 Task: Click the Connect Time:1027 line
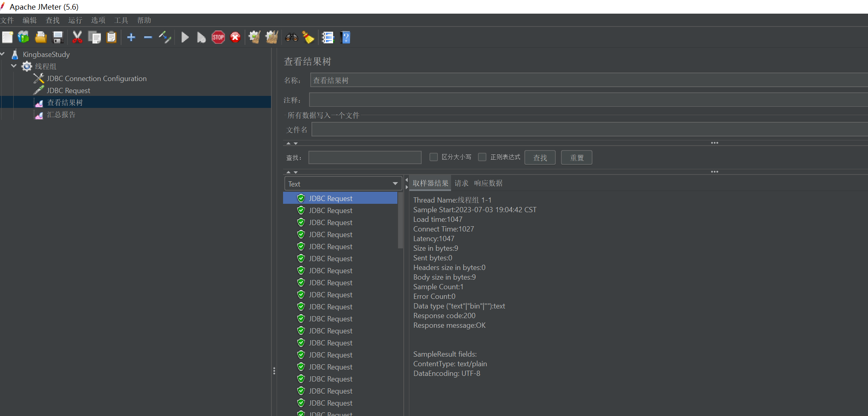tap(443, 229)
